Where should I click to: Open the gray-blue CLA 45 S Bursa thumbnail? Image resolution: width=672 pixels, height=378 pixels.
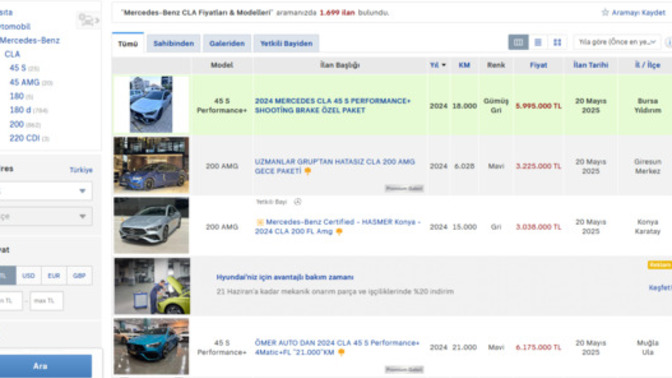pyautogui.click(x=151, y=105)
